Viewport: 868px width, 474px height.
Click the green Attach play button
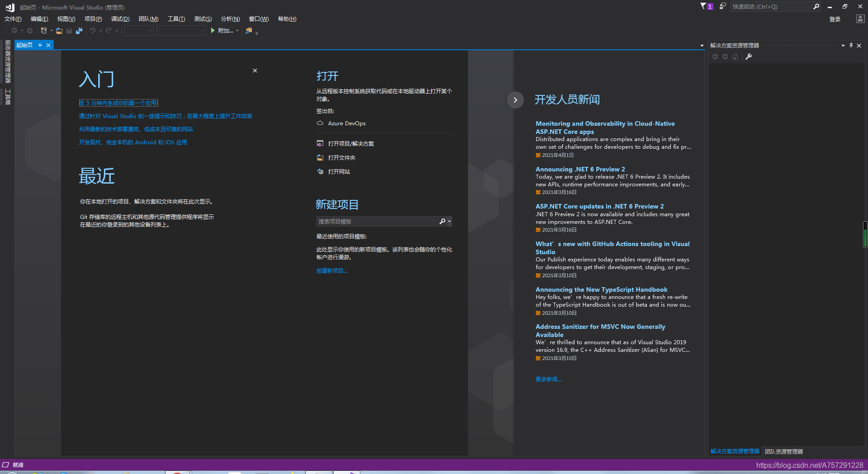[x=213, y=31]
